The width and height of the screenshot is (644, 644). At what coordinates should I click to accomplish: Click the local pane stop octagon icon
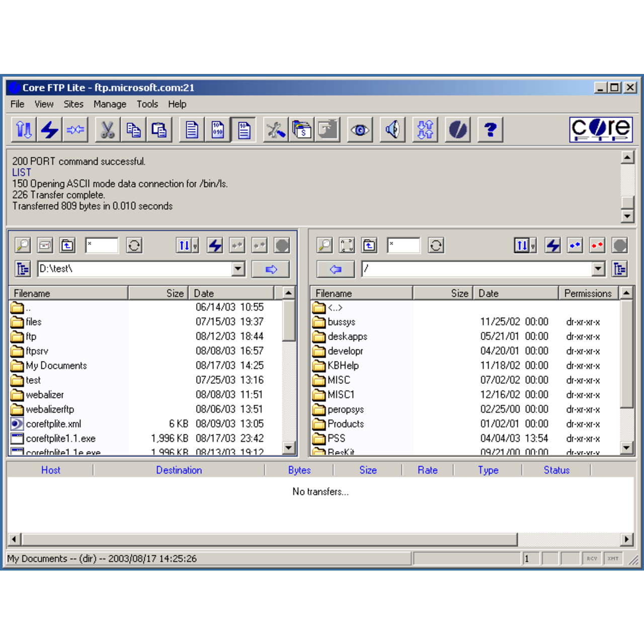click(x=282, y=246)
